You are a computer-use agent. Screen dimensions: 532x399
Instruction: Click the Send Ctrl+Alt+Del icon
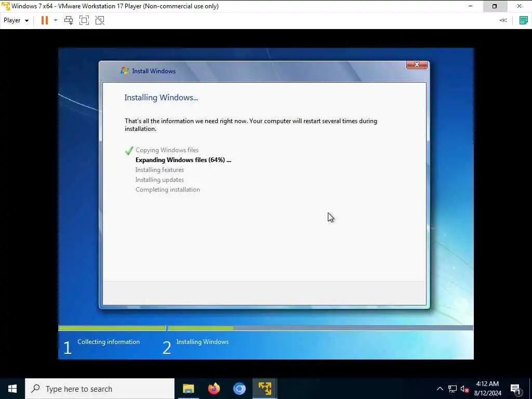click(69, 20)
